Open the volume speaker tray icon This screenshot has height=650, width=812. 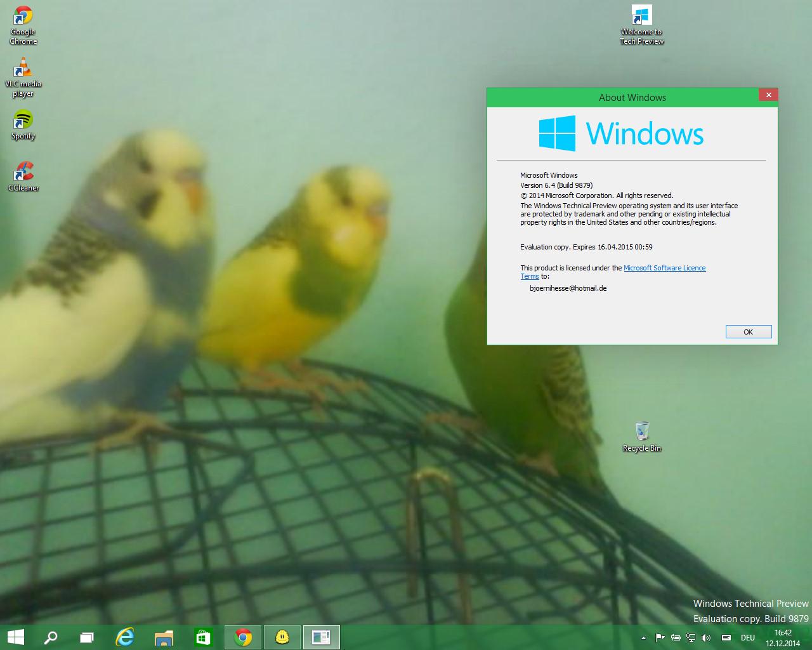[x=707, y=637]
